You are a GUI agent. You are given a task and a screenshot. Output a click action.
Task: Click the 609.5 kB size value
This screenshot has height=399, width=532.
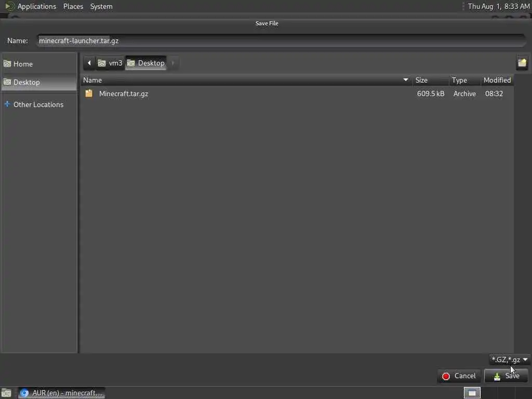(x=431, y=94)
